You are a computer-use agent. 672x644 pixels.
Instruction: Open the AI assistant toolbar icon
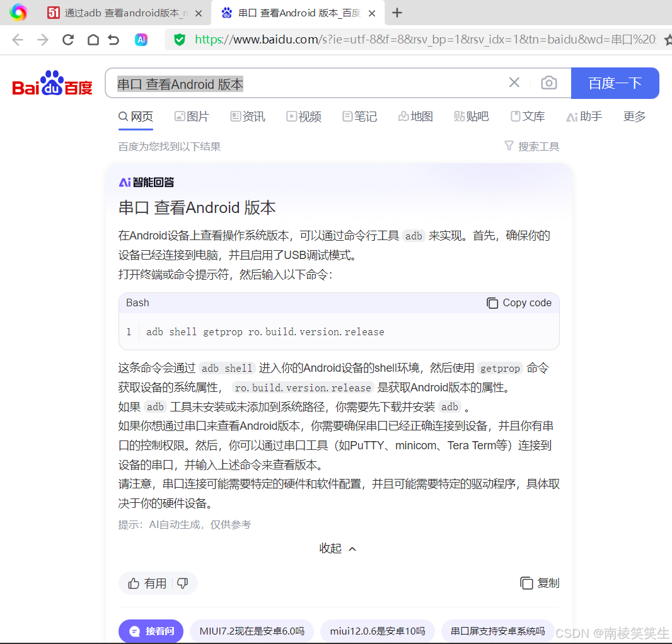(141, 40)
